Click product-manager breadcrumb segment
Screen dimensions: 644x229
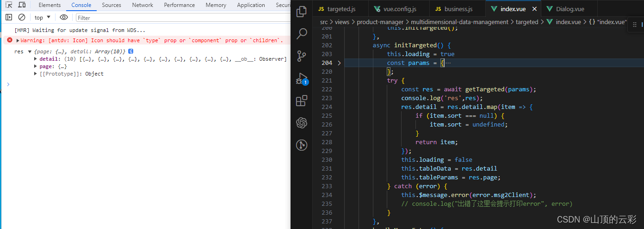(x=380, y=22)
